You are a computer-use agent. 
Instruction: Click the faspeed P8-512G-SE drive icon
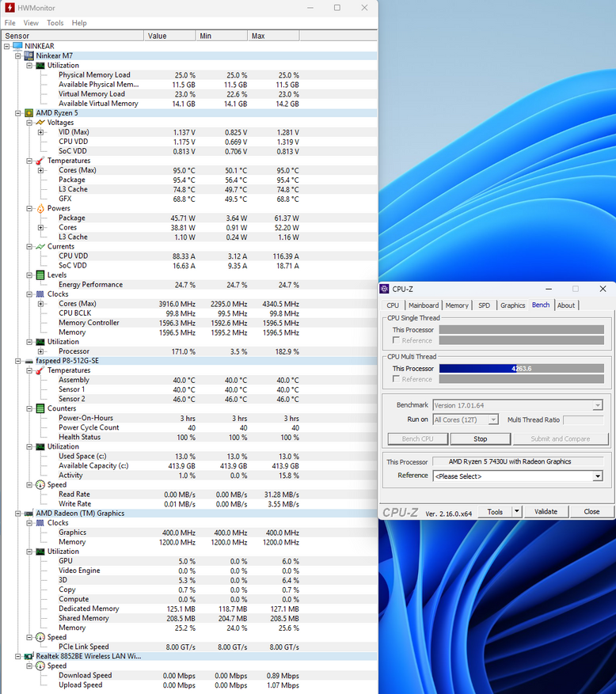point(29,361)
